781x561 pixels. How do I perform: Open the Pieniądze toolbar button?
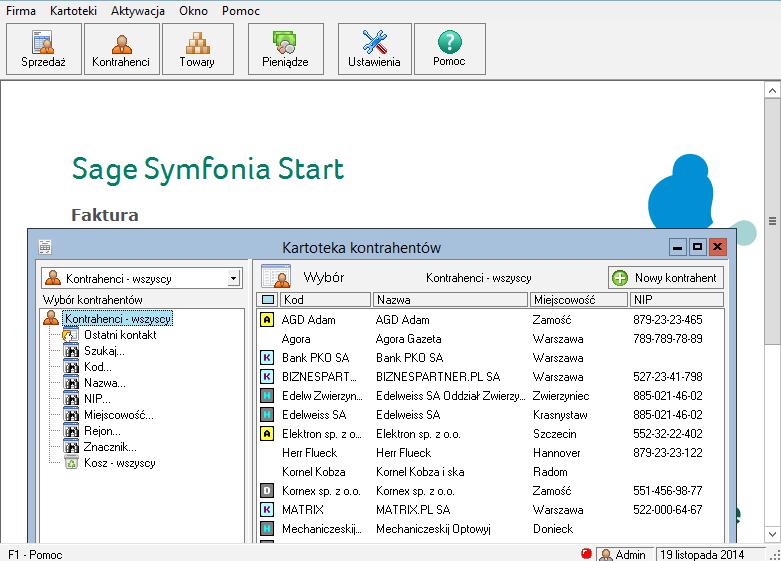pos(286,49)
